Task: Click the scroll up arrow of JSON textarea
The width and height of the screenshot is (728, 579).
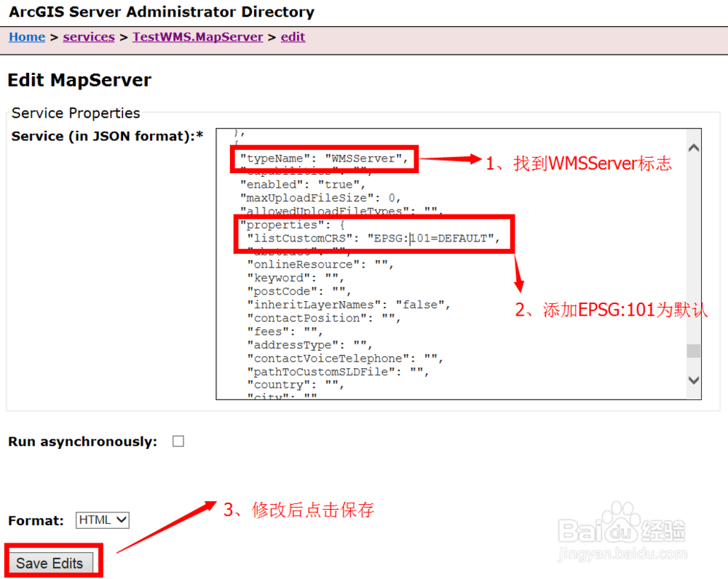Action: tap(694, 148)
